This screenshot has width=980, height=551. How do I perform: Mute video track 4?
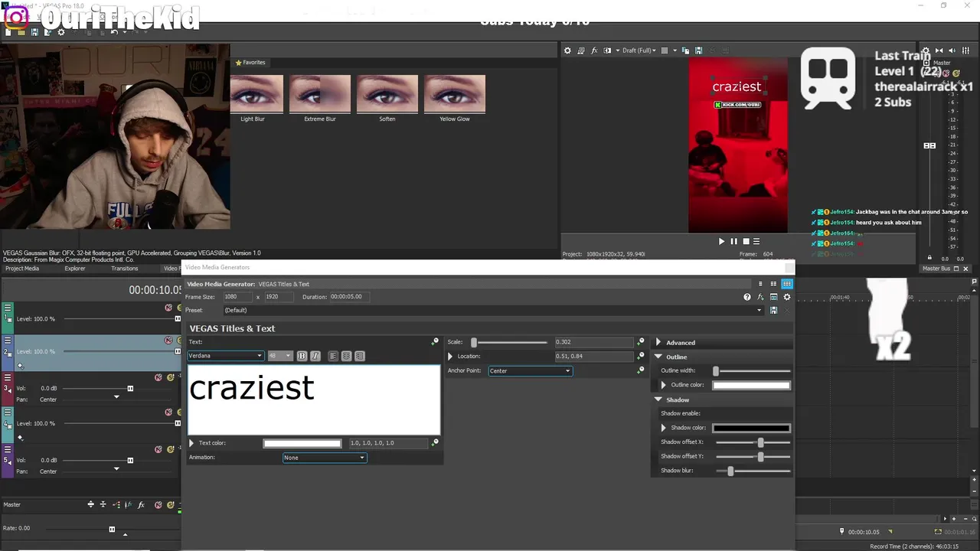(168, 412)
